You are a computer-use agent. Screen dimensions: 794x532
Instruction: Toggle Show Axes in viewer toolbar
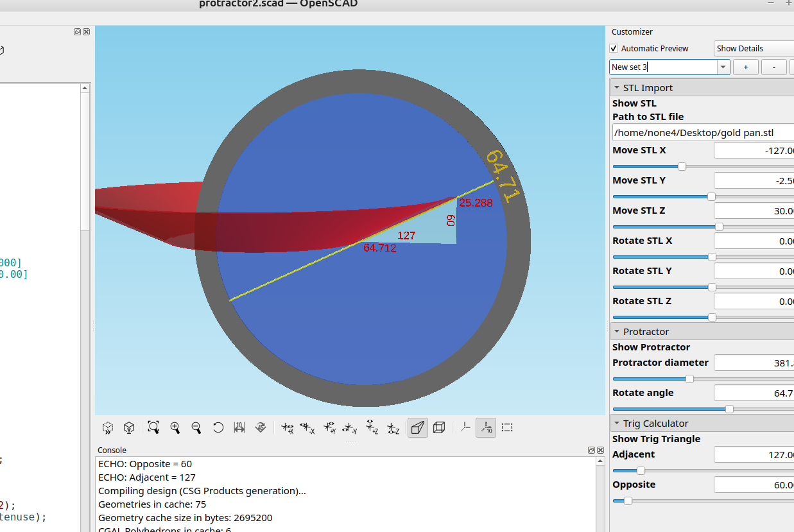coord(465,427)
